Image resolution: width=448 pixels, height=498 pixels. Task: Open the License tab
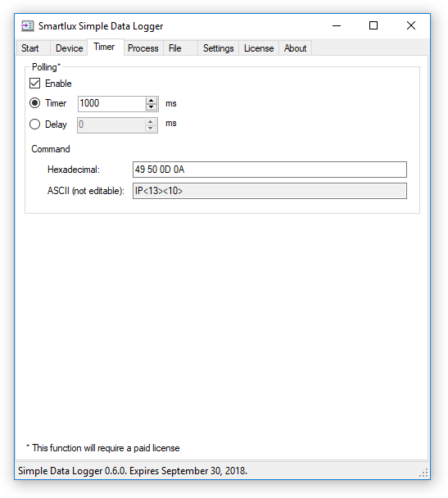tap(259, 48)
